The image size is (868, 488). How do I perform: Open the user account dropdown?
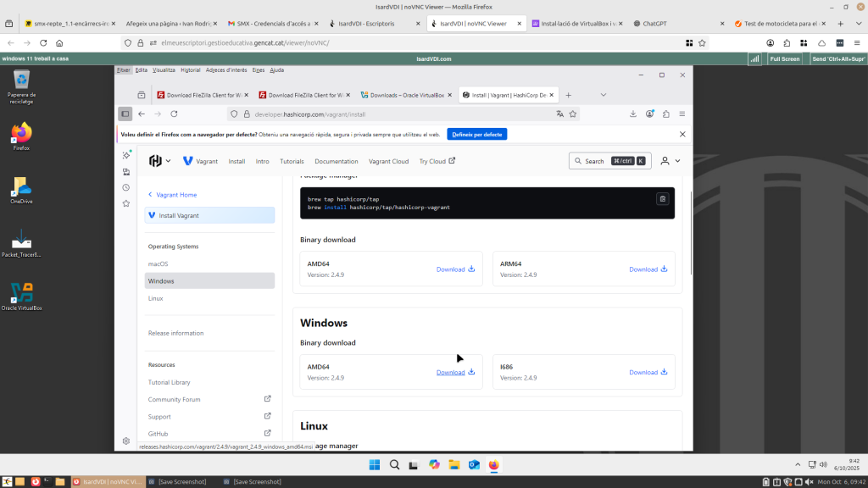670,161
